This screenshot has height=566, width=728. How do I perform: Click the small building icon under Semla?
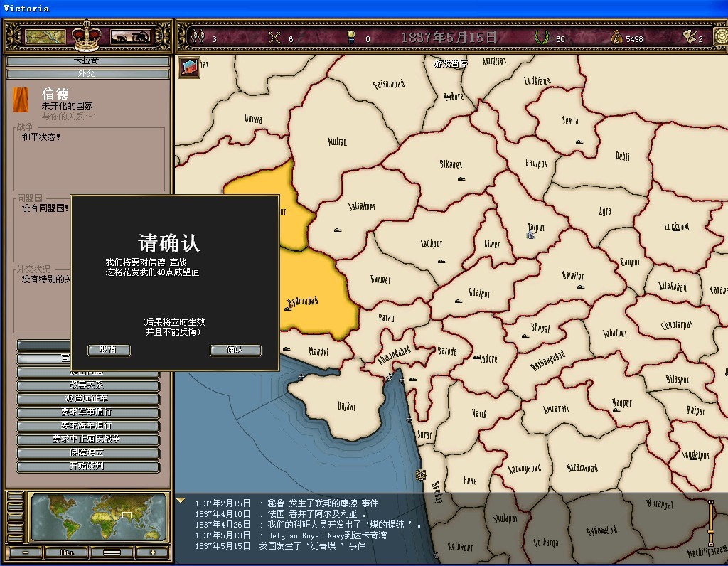579,141
